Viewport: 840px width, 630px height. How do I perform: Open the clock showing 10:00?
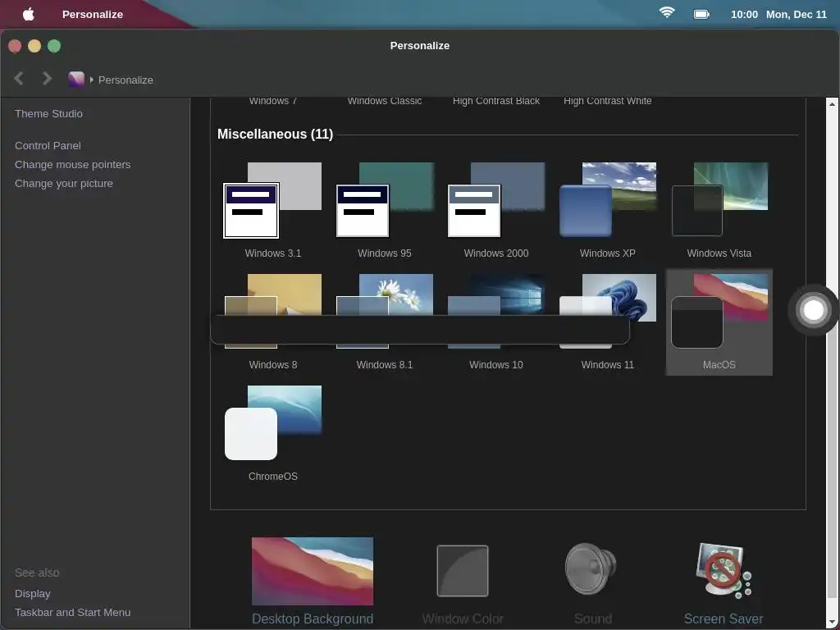[744, 15]
